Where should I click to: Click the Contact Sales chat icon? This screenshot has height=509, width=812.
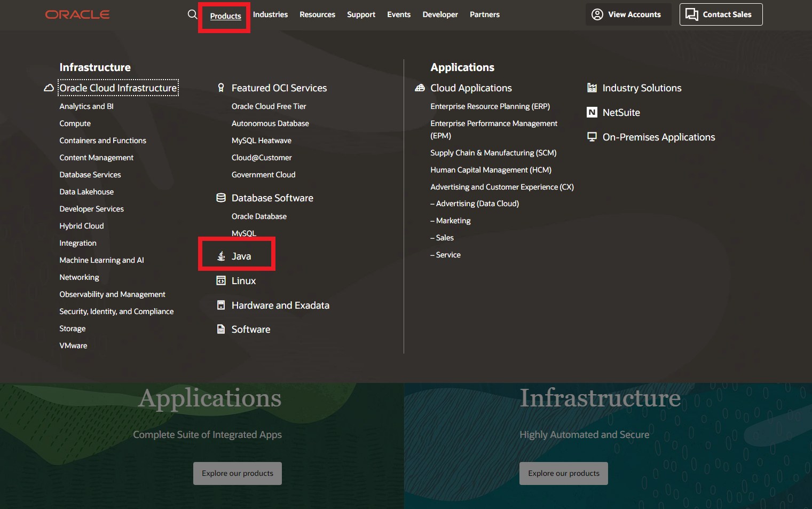click(x=692, y=14)
